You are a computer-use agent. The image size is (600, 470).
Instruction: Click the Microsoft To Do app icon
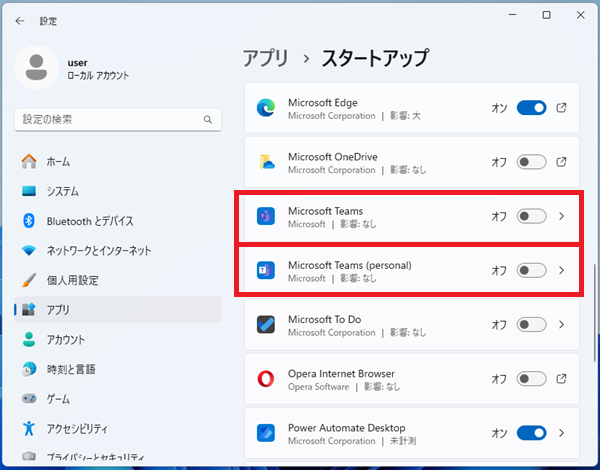click(x=266, y=325)
